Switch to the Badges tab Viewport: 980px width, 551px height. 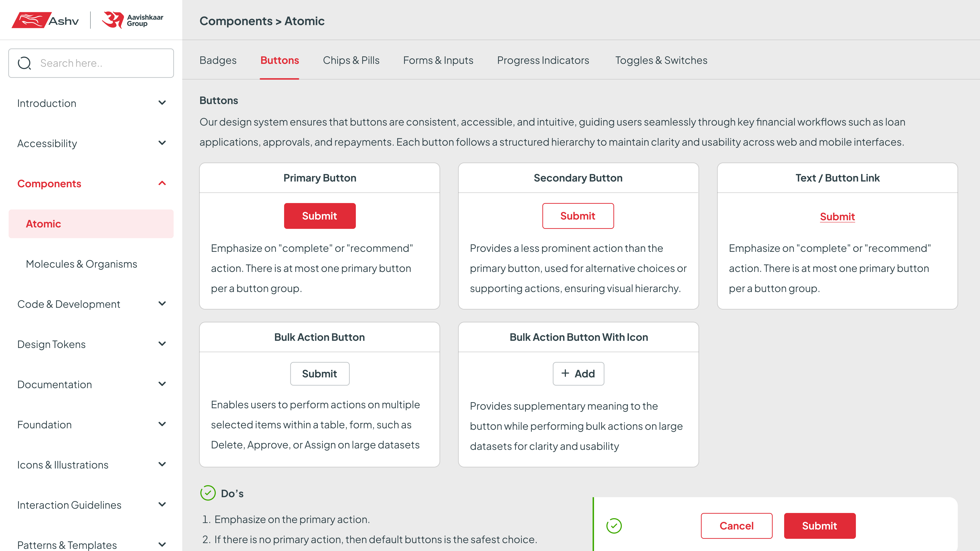218,60
